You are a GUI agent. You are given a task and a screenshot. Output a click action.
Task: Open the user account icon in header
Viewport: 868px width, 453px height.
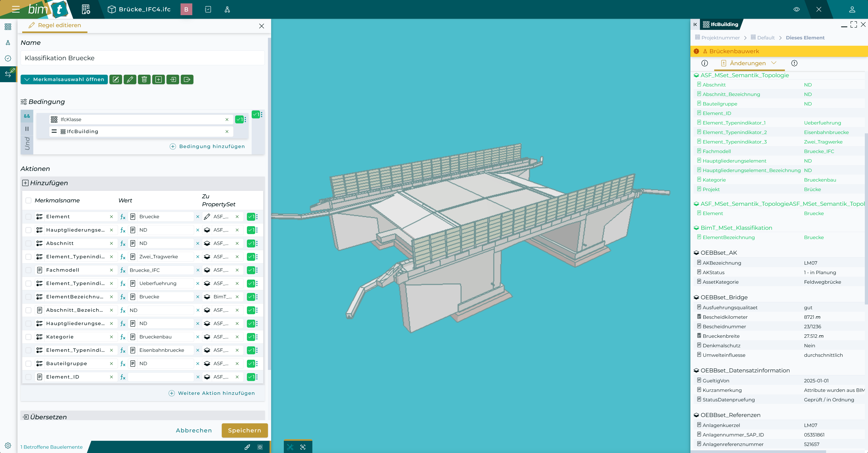click(x=852, y=10)
